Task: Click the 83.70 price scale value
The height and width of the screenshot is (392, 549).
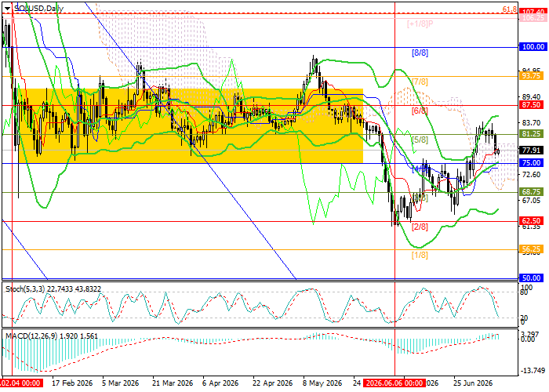Action: coord(531,123)
